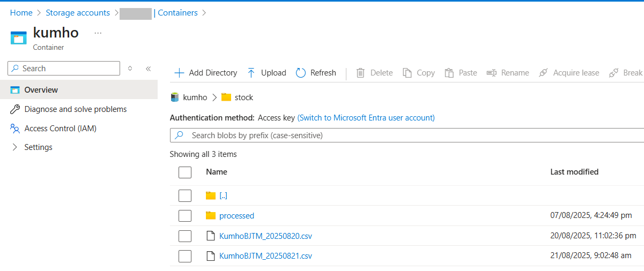Click the parent directory [..] folder icon
644x271 pixels.
tap(211, 196)
